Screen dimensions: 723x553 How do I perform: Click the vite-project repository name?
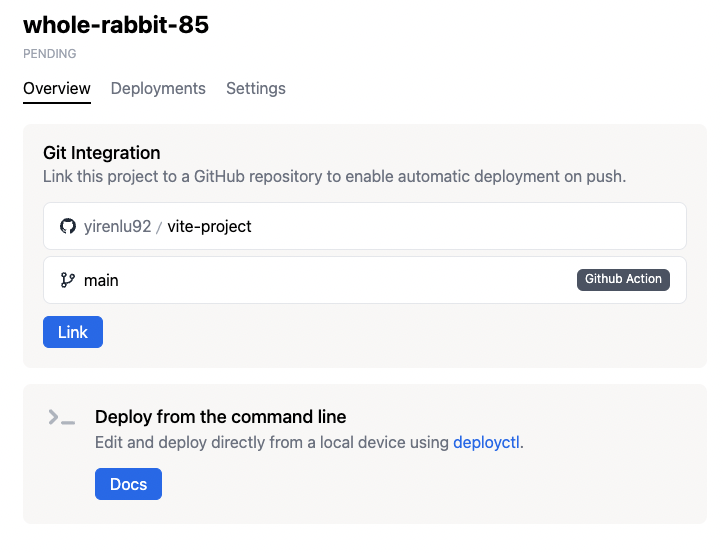coord(209,226)
